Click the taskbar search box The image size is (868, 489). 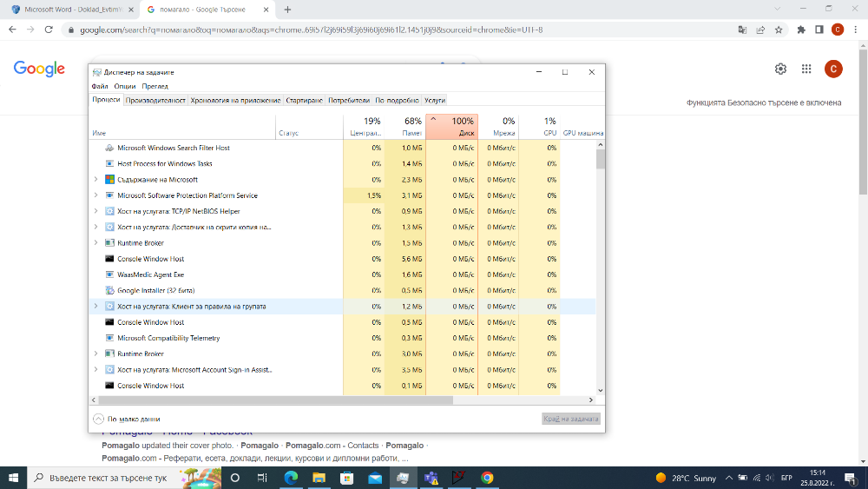pos(124,478)
